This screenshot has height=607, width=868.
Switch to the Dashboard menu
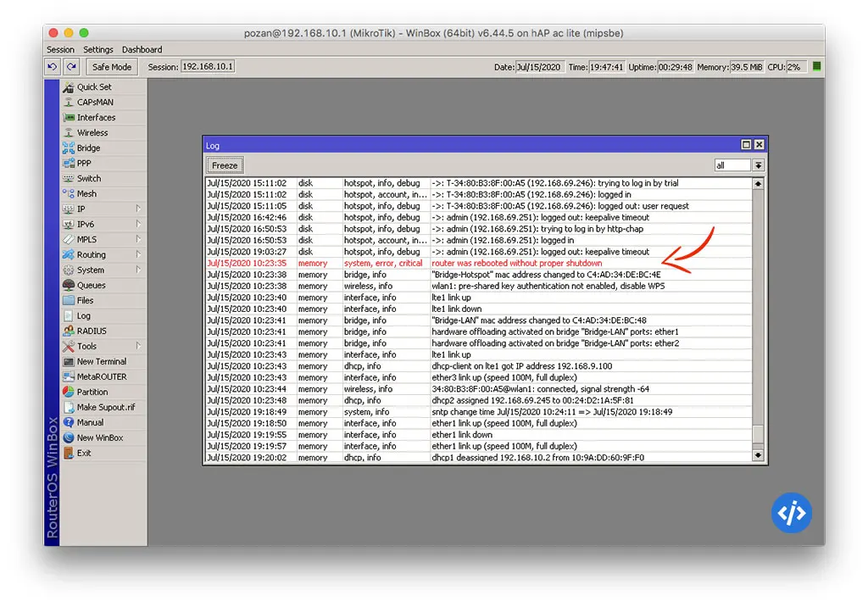coord(142,49)
